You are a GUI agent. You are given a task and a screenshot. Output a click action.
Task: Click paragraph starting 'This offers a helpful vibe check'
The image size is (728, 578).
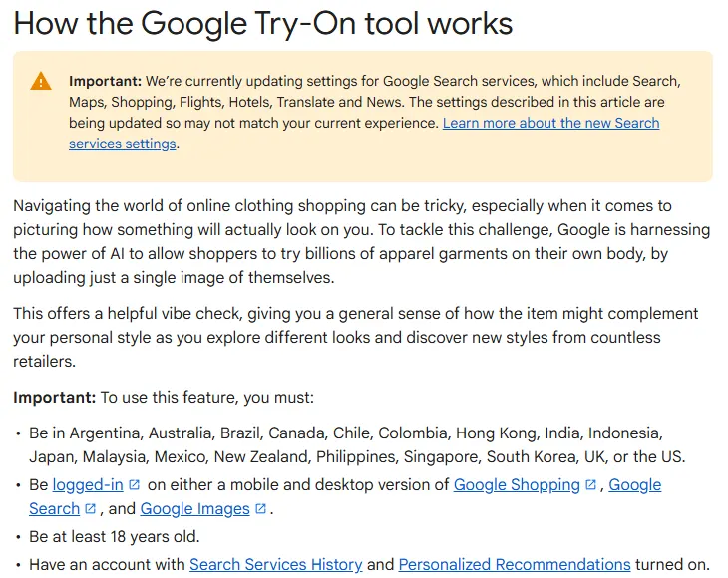(356, 337)
